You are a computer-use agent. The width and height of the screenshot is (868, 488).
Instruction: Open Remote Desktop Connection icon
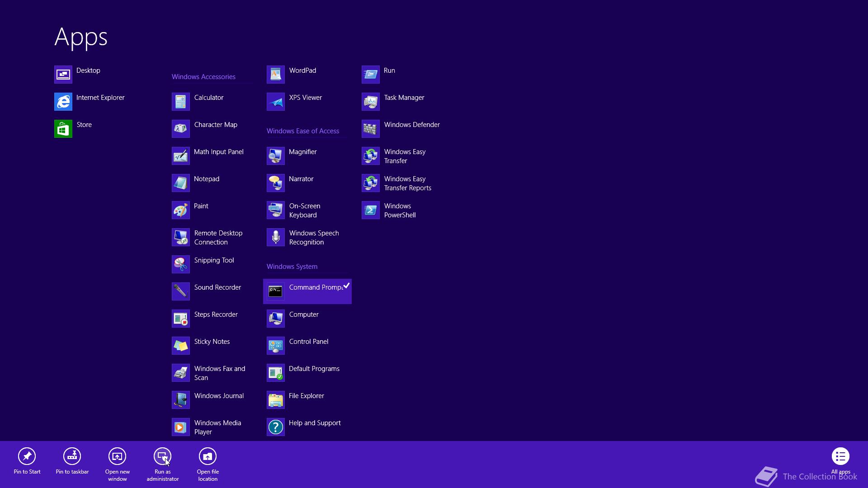181,237
